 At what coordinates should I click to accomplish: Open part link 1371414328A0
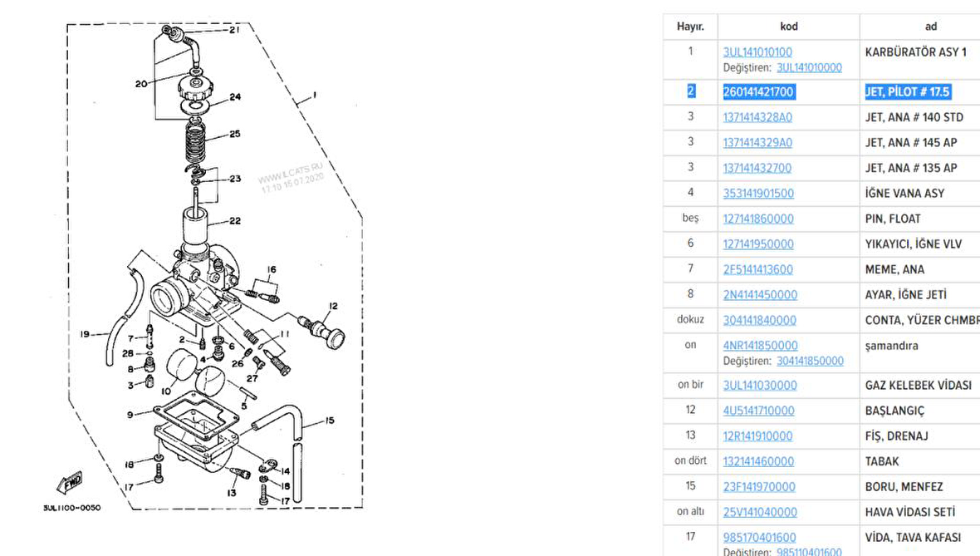click(757, 117)
